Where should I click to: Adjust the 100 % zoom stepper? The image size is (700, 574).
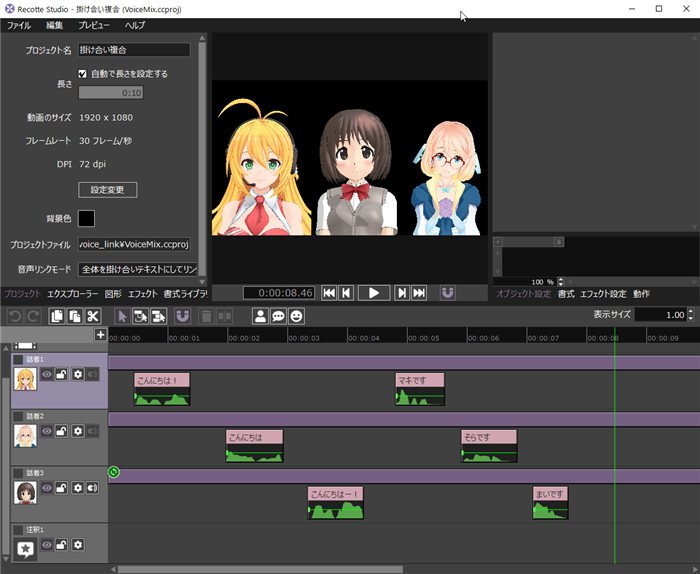(561, 282)
